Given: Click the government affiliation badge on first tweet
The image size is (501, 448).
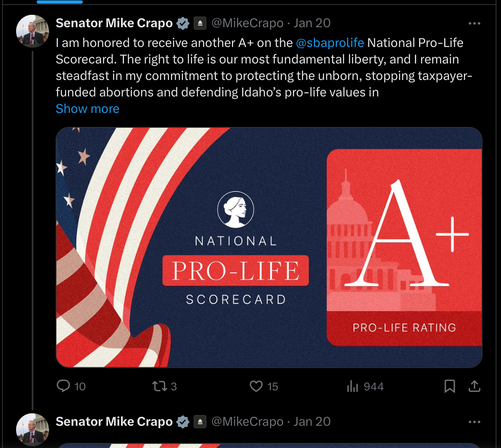Looking at the screenshot, I should (200, 23).
